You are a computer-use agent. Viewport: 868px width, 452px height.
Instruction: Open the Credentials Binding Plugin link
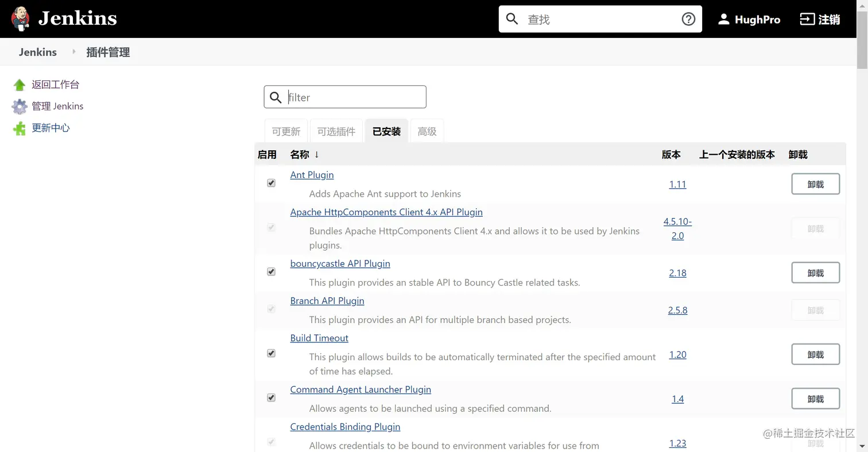(345, 427)
